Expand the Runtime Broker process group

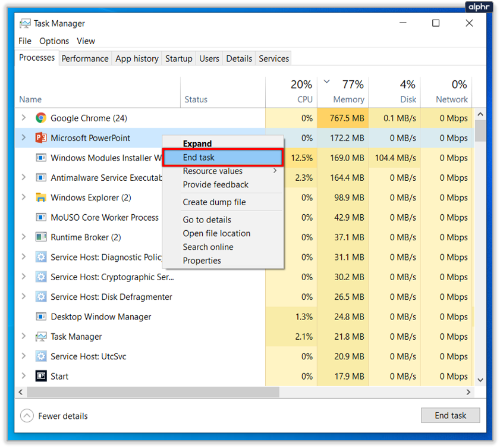point(24,237)
